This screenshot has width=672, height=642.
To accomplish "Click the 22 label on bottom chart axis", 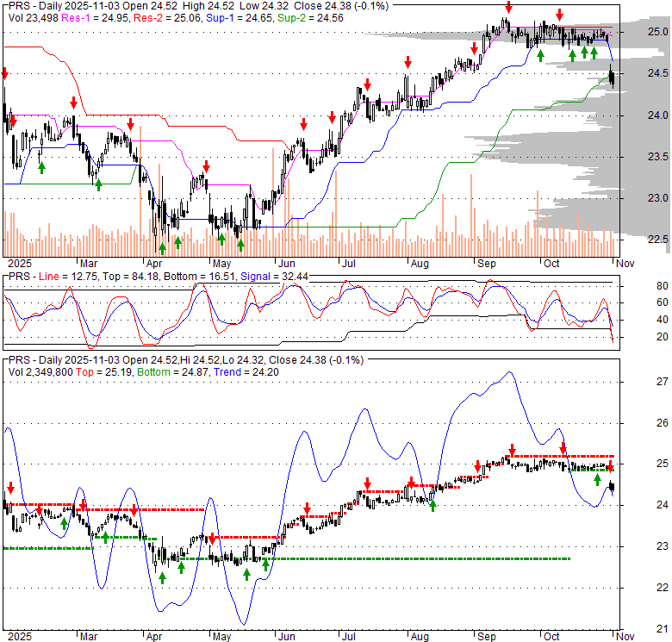I will (663, 588).
